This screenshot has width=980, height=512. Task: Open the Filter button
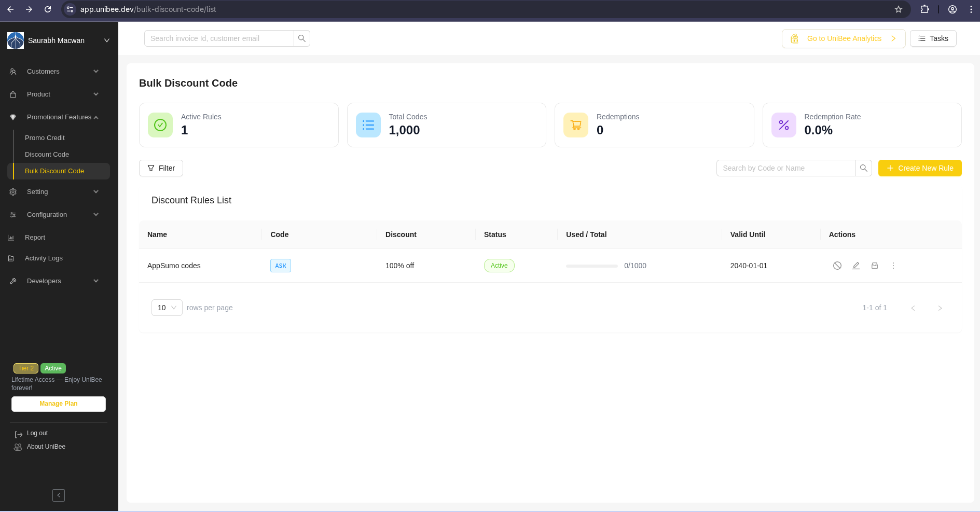click(x=161, y=168)
